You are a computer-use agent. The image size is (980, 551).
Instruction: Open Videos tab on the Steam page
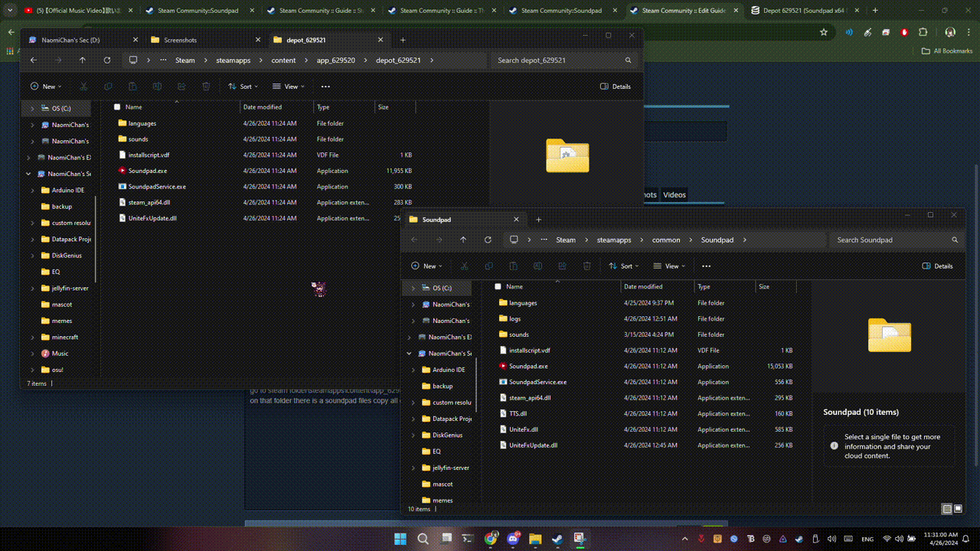tap(675, 194)
